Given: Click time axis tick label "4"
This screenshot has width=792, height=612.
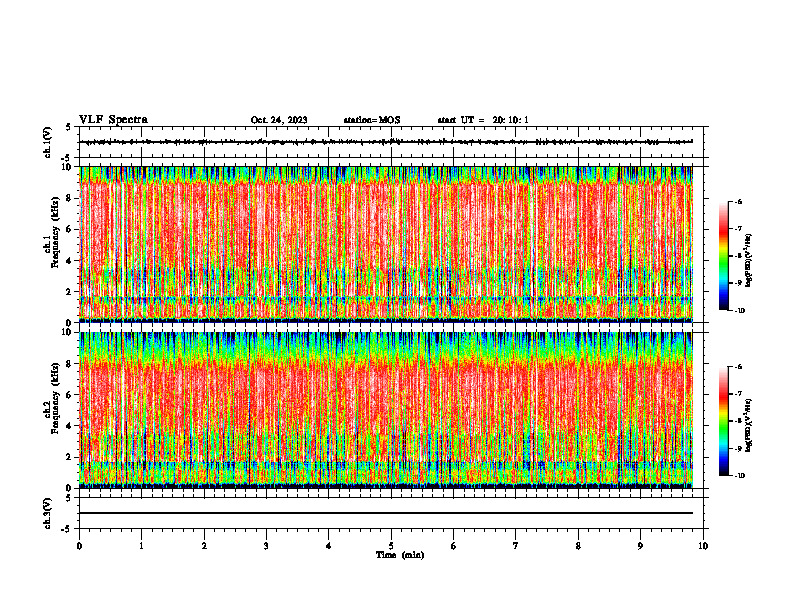Looking at the screenshot, I should (x=329, y=546).
